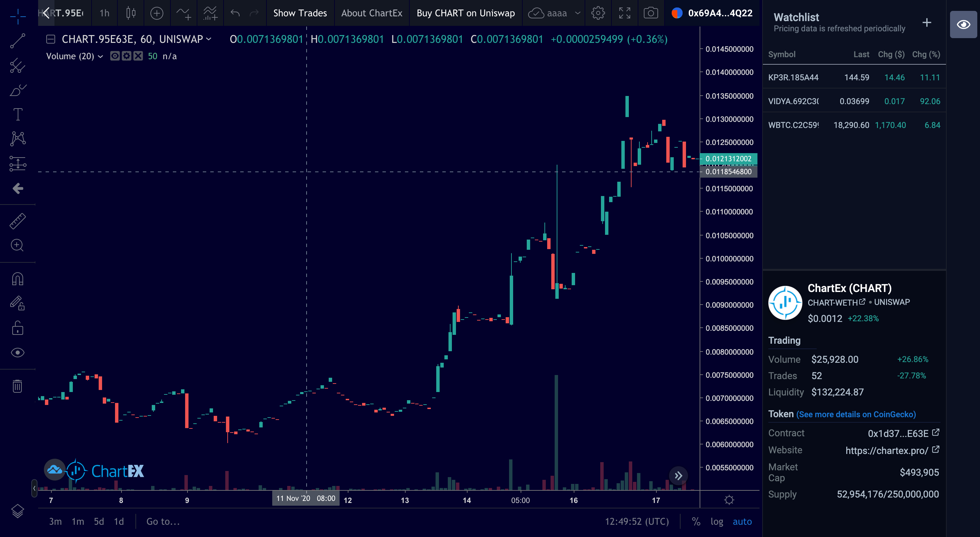Pick the ruler measure tool

17,221
